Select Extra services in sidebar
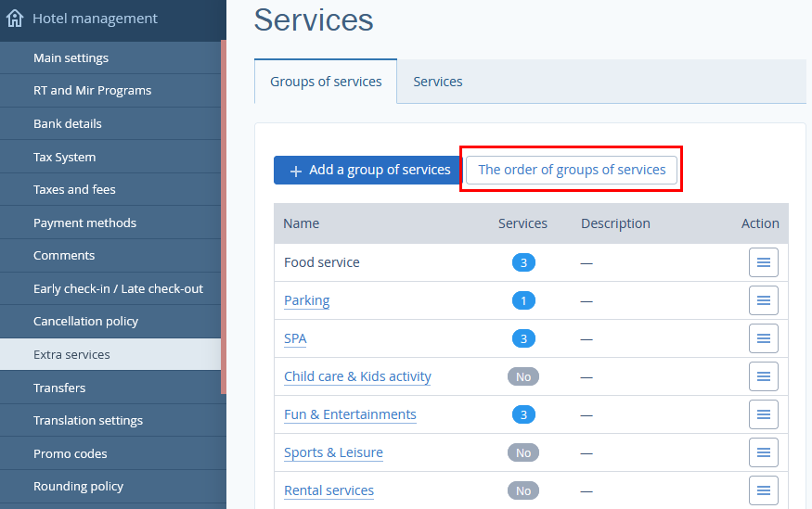This screenshot has height=509, width=812. click(x=110, y=354)
